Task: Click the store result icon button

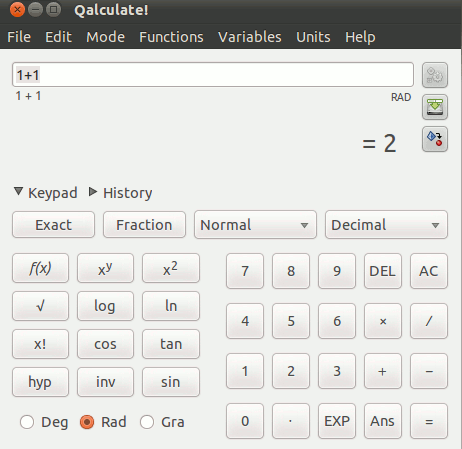Action: (x=435, y=107)
